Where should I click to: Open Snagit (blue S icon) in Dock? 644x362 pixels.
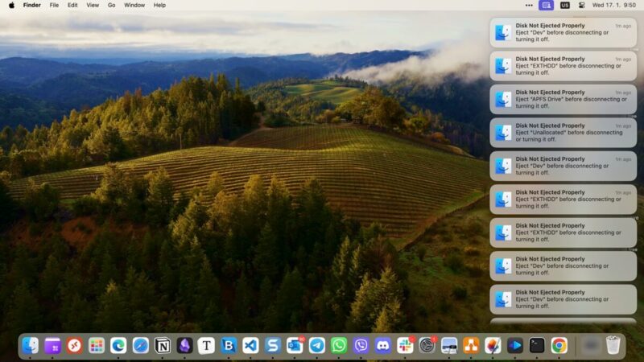[272, 346]
